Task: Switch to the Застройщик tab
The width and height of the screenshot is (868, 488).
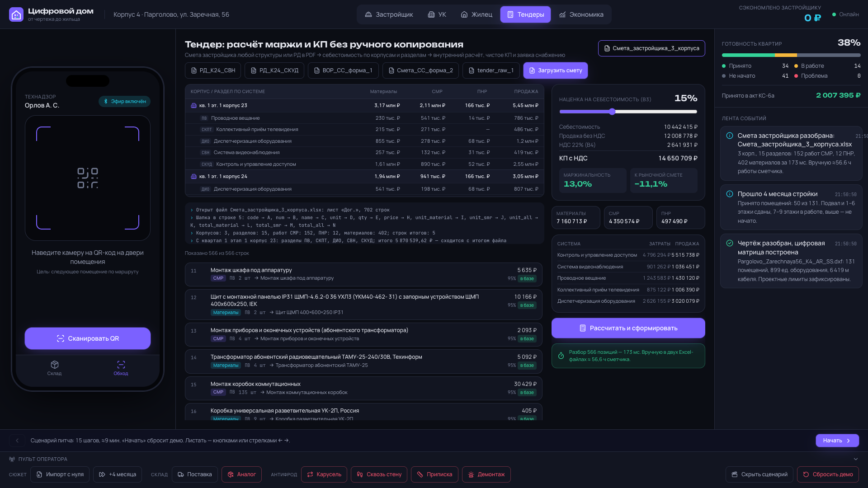Action: [x=389, y=14]
